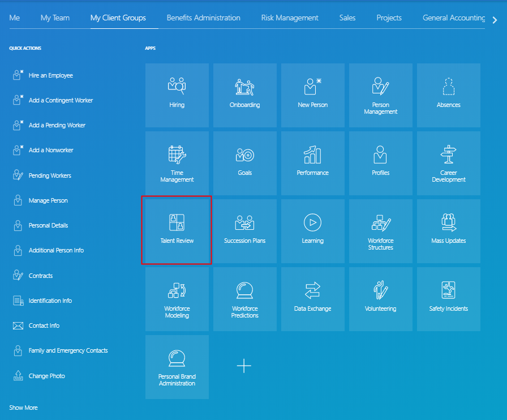Image resolution: width=507 pixels, height=420 pixels.
Task: Open Safety Incidents
Action: point(448,299)
